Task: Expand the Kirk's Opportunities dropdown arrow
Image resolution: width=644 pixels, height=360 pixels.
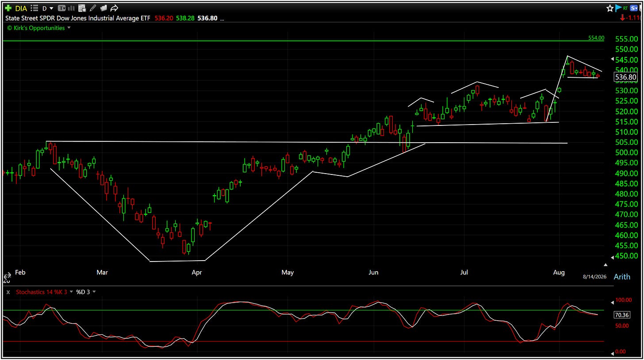Action: 69,28
